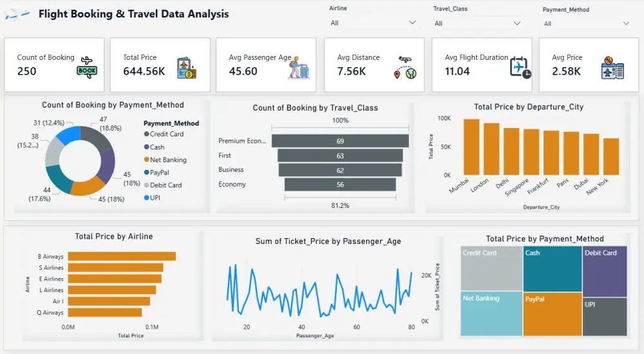Click the Cash treemap tile
644x354 pixels.
click(553, 269)
